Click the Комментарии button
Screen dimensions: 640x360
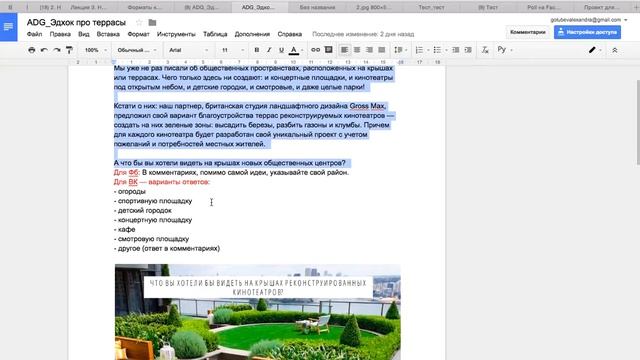(528, 32)
